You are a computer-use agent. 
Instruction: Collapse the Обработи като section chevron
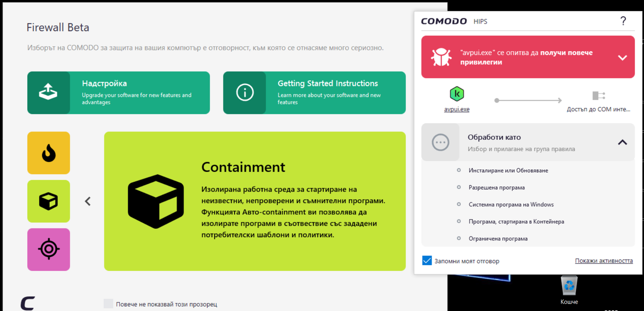pyautogui.click(x=622, y=142)
